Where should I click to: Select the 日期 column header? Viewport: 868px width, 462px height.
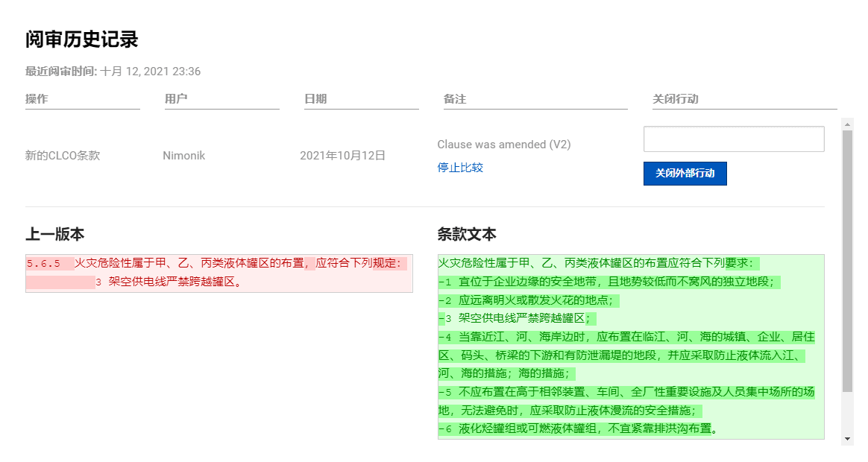point(315,99)
